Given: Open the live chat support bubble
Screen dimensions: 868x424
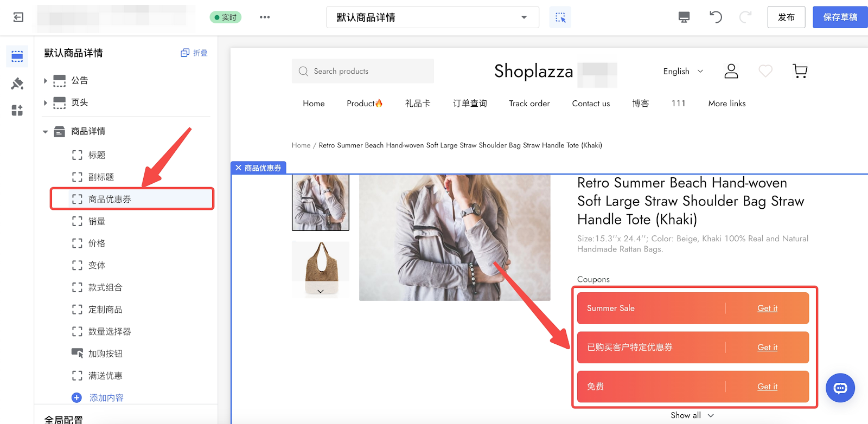Looking at the screenshot, I should coord(840,388).
